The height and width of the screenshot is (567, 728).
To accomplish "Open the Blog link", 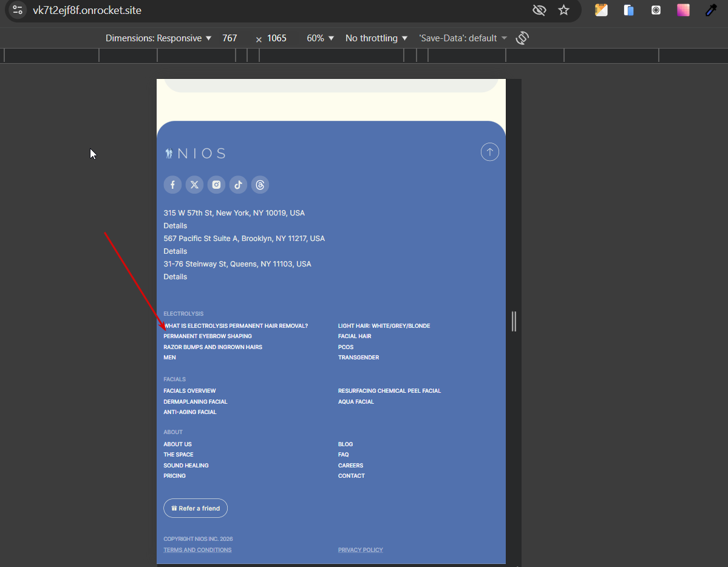I will [x=345, y=444].
